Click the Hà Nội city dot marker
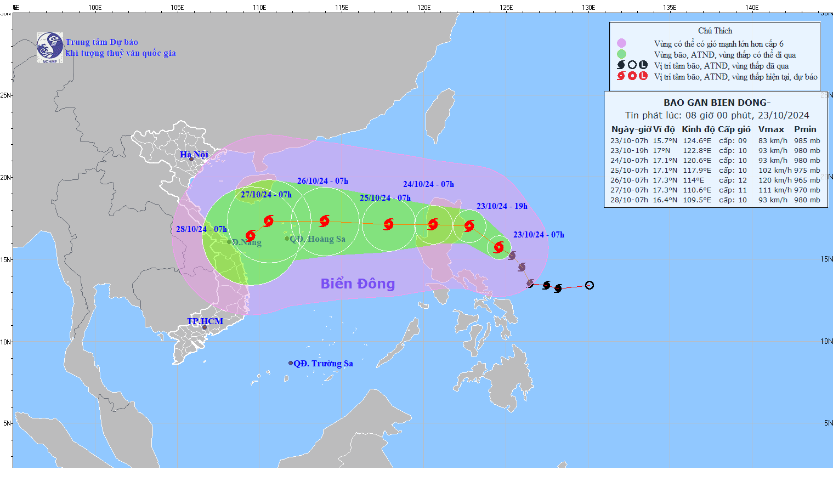 [x=191, y=159]
